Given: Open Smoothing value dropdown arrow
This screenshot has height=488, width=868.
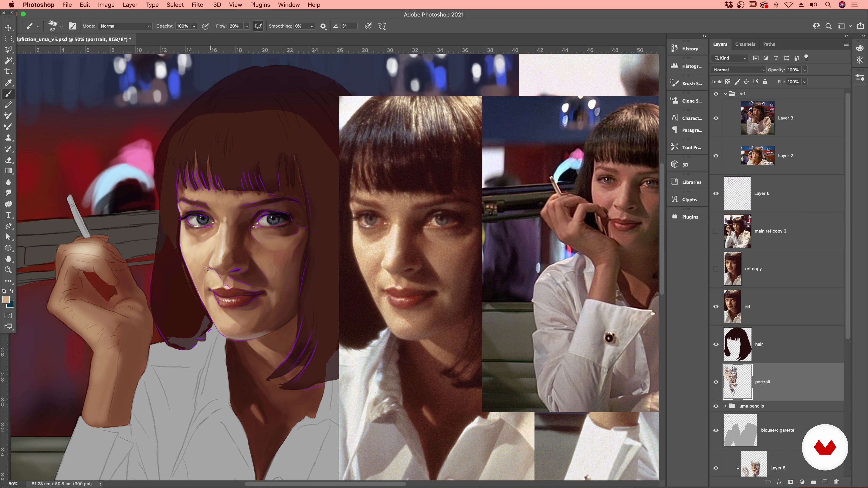Looking at the screenshot, I should pos(312,26).
